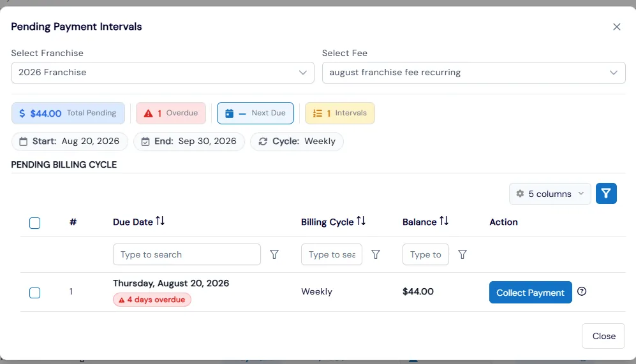The width and height of the screenshot is (636, 364).
Task: Click the Close button
Action: click(603, 336)
